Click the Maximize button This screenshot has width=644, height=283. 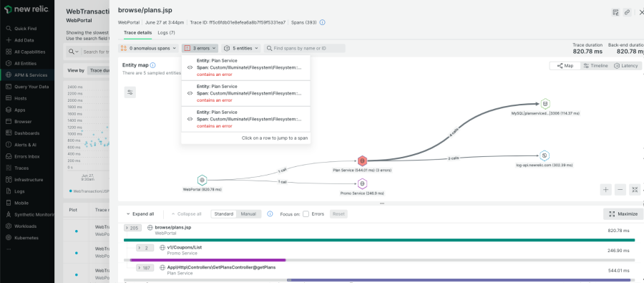pos(623,214)
